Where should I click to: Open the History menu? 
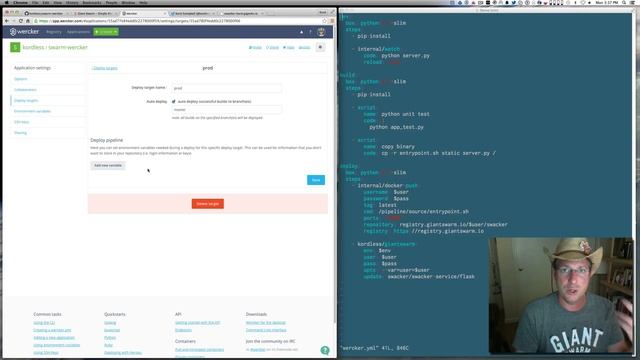[72, 2]
